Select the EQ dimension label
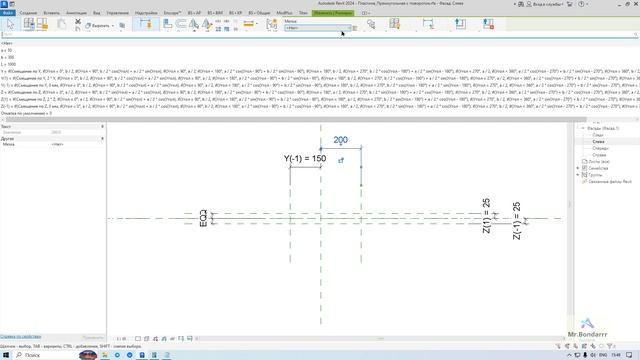Viewport: 640px width, 360px height. point(203,218)
